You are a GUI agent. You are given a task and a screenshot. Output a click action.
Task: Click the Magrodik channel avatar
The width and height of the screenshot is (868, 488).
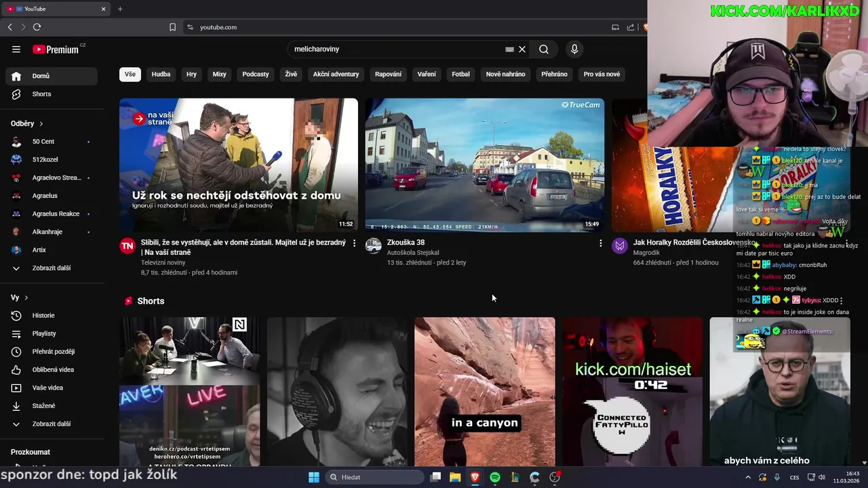[x=620, y=245]
